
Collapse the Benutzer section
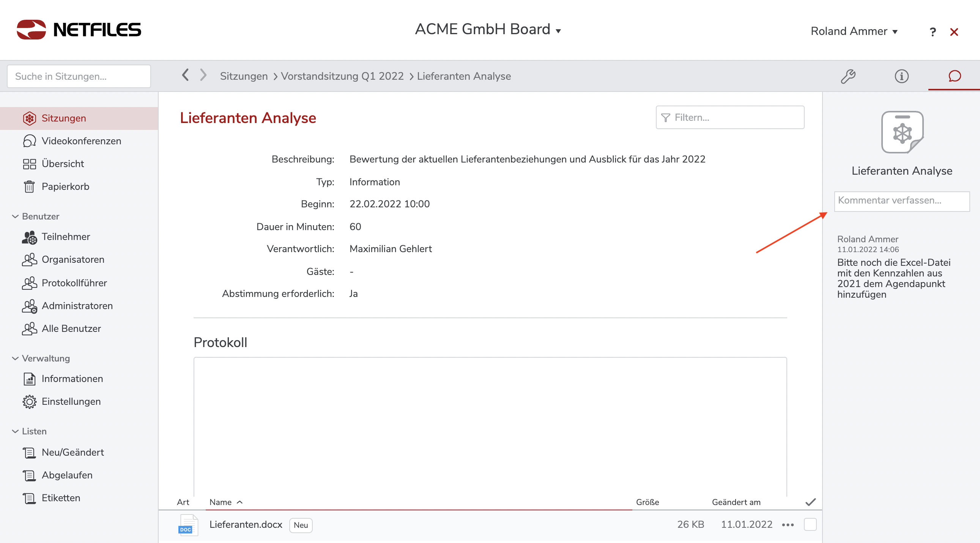point(15,216)
